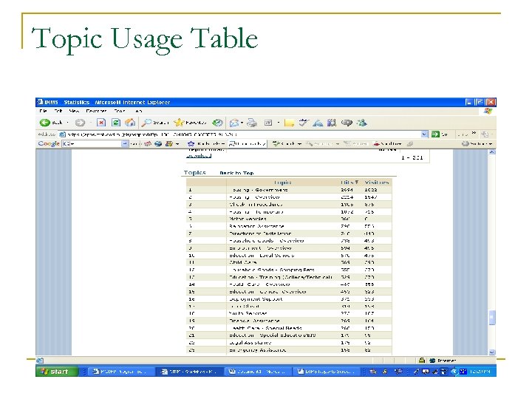
Task: Go to the Home page icon
Action: pyautogui.click(x=130, y=123)
